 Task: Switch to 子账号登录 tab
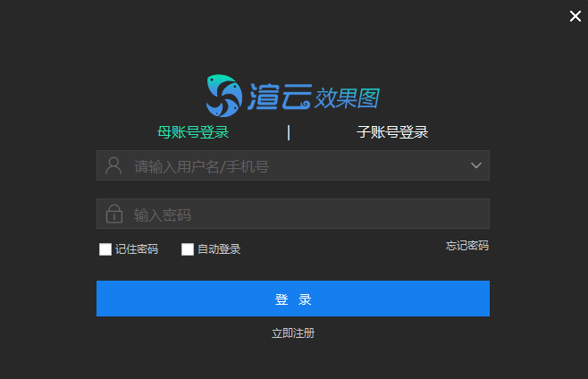click(x=392, y=132)
